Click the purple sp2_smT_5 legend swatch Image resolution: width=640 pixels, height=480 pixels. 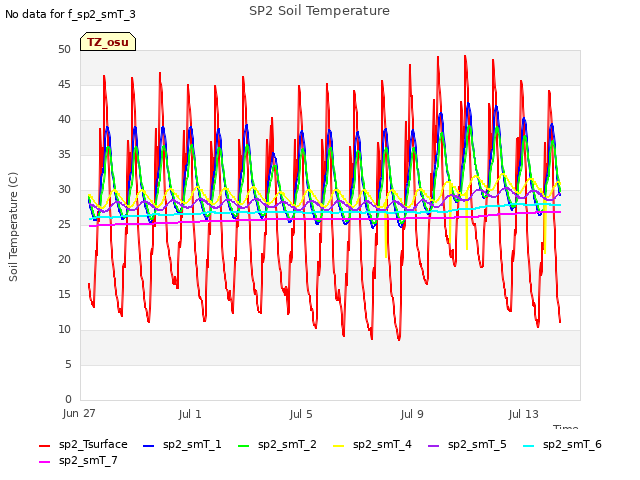433,446
